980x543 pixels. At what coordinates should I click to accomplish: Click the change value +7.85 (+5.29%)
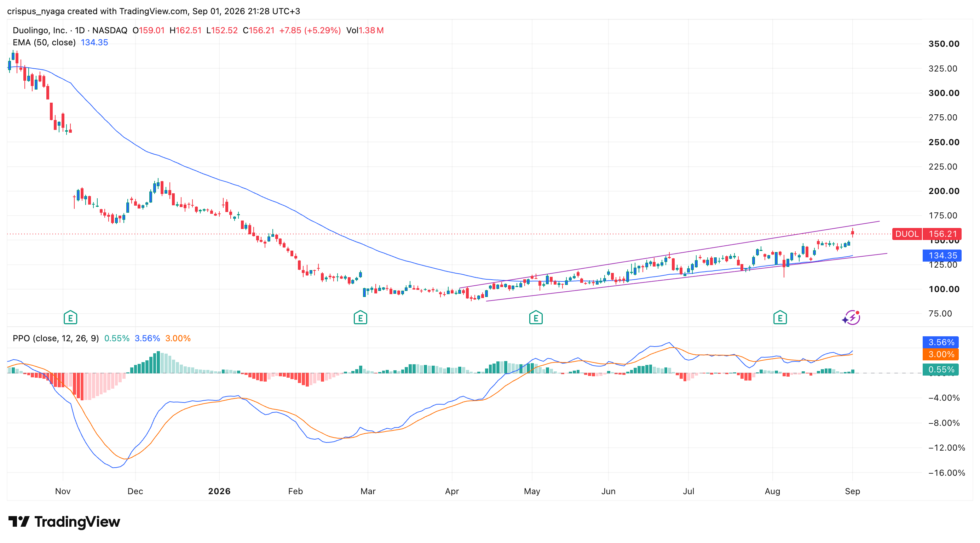coord(310,30)
